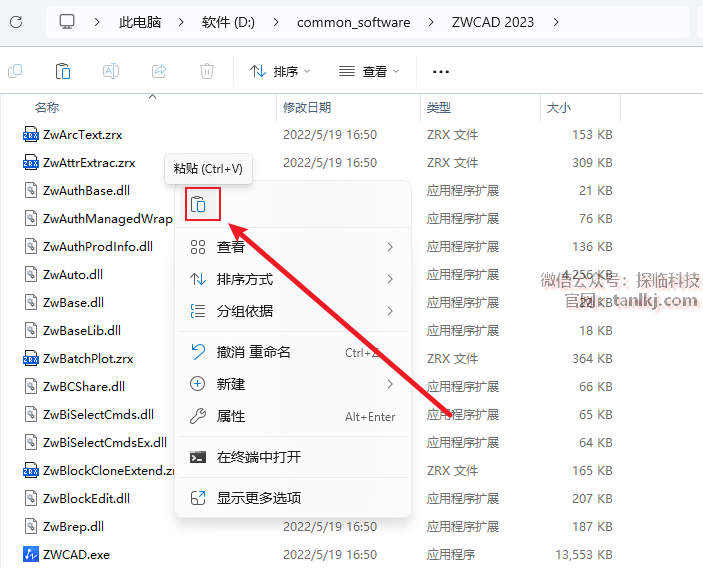Choose 显示更多选项 in the context menu
Image resolution: width=703 pixels, height=573 pixels.
[293, 498]
